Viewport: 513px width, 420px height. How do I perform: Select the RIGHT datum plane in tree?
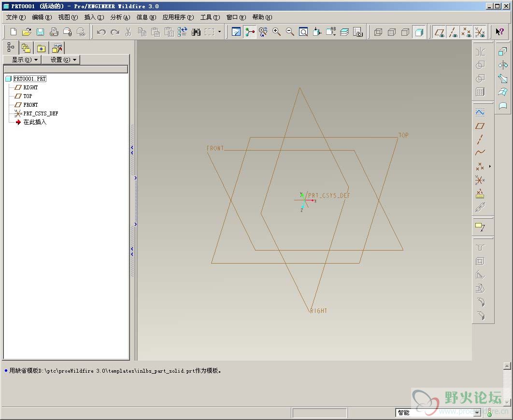pos(30,87)
